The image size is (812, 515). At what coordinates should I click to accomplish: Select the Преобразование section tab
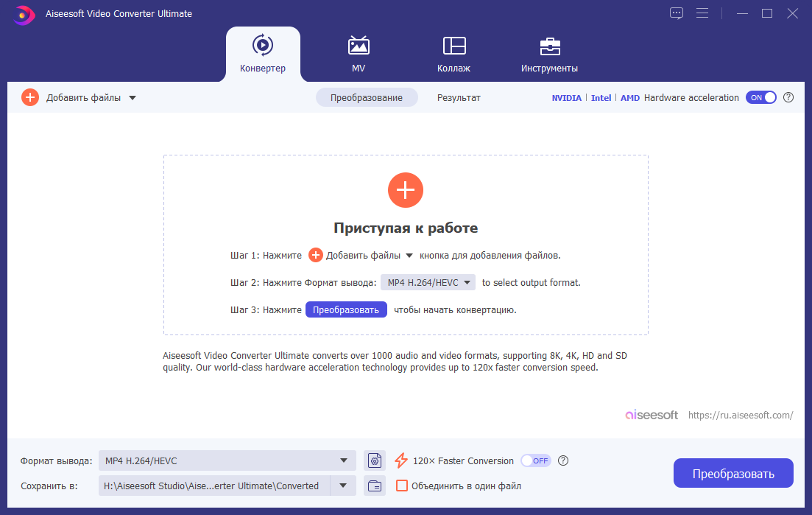367,97
